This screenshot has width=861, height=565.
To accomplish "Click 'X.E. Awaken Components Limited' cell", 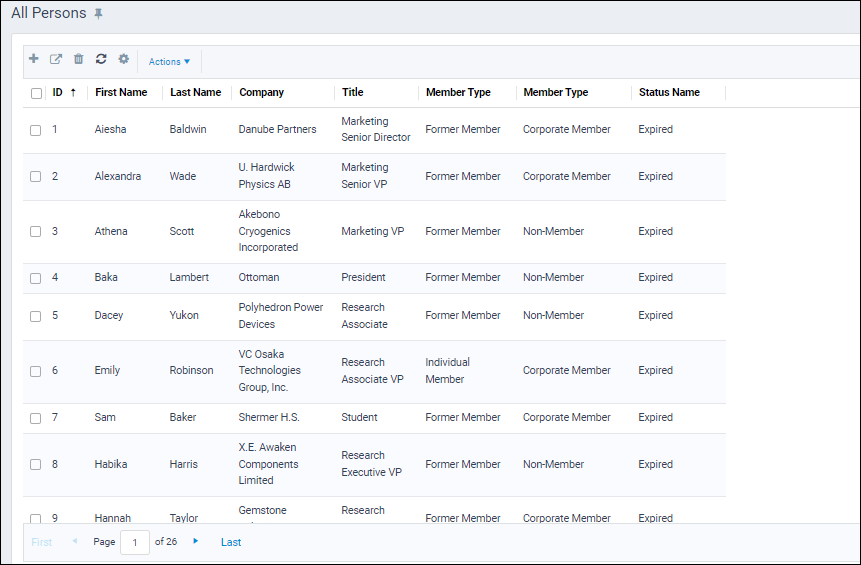I will (269, 463).
